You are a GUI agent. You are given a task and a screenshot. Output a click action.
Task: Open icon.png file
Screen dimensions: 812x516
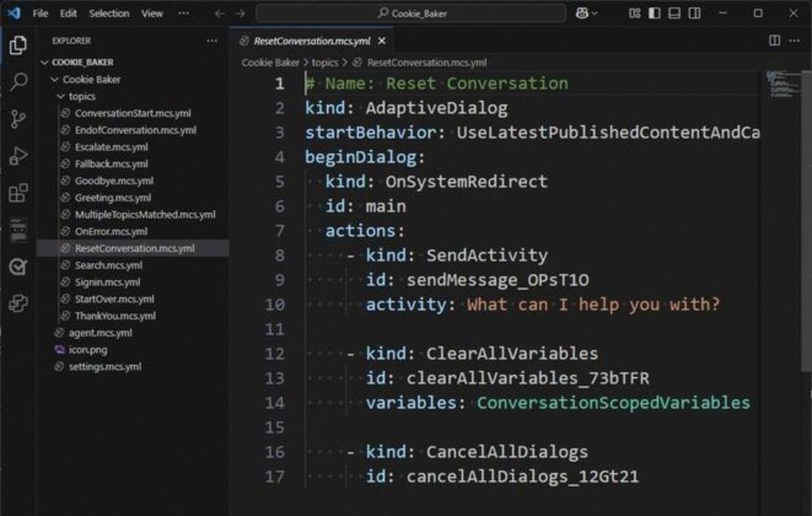(x=133, y=350)
